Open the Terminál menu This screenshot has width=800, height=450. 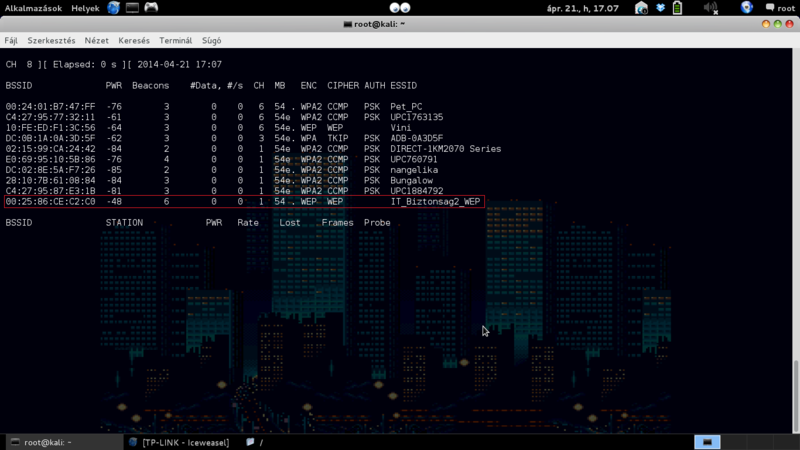pyautogui.click(x=175, y=41)
